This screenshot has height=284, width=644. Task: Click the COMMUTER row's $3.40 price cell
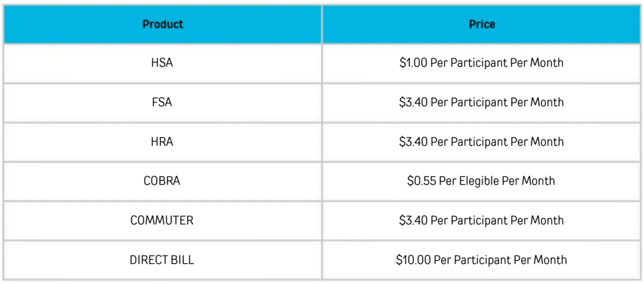click(481, 221)
